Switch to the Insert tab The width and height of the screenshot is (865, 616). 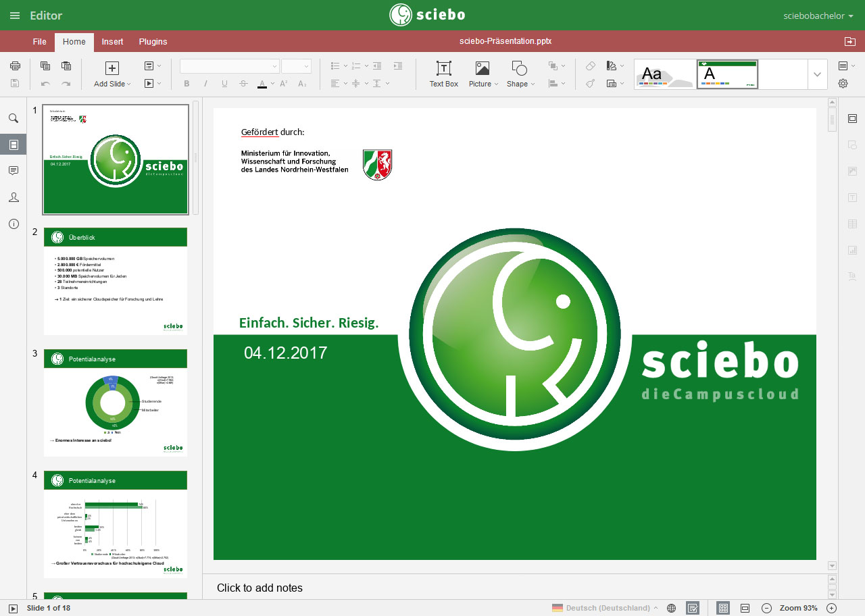[x=112, y=42]
